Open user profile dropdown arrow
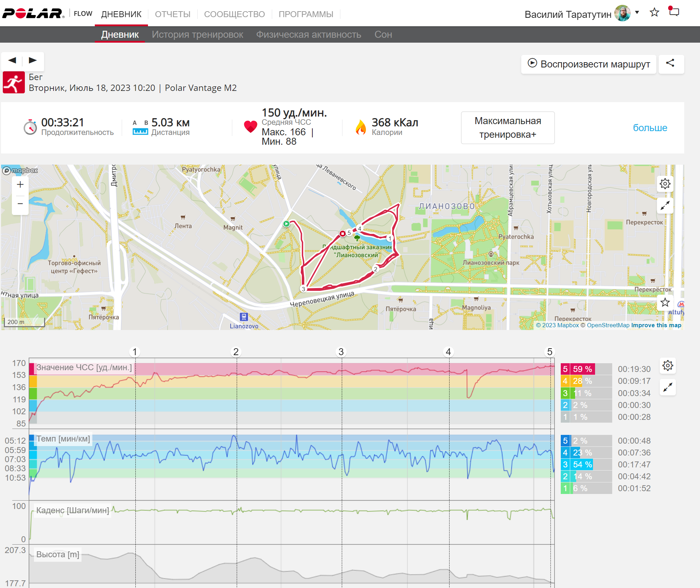The width and height of the screenshot is (700, 588). point(637,13)
